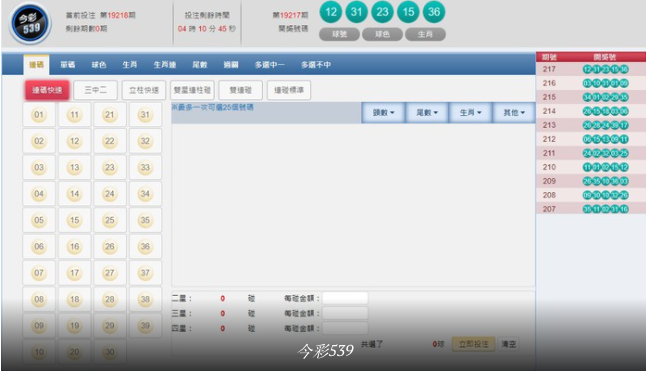Viewport: 646px width, 371px height.
Task: Select the 雙連碰 bet type
Action: tap(241, 90)
